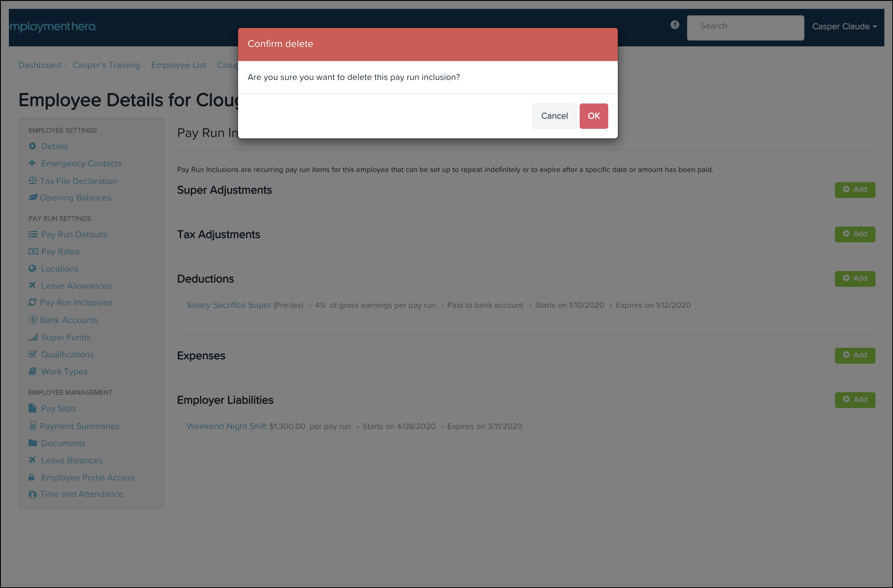This screenshot has width=893, height=588.
Task: Confirm deletion with the OK button
Action: tap(593, 116)
